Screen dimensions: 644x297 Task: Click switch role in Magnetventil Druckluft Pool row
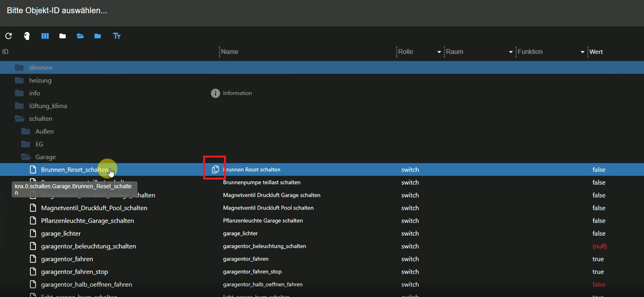410,208
